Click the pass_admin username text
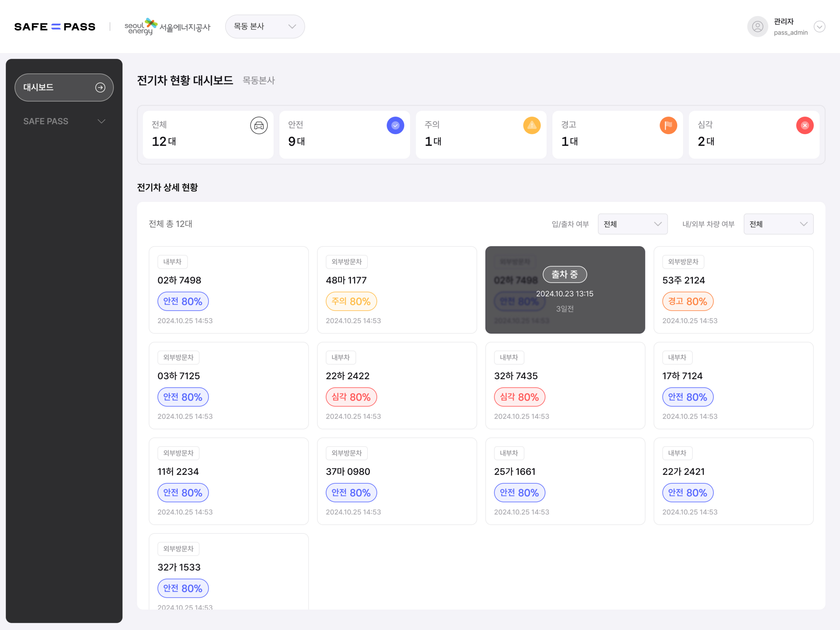Screen dimensions: 840x630 click(x=791, y=33)
